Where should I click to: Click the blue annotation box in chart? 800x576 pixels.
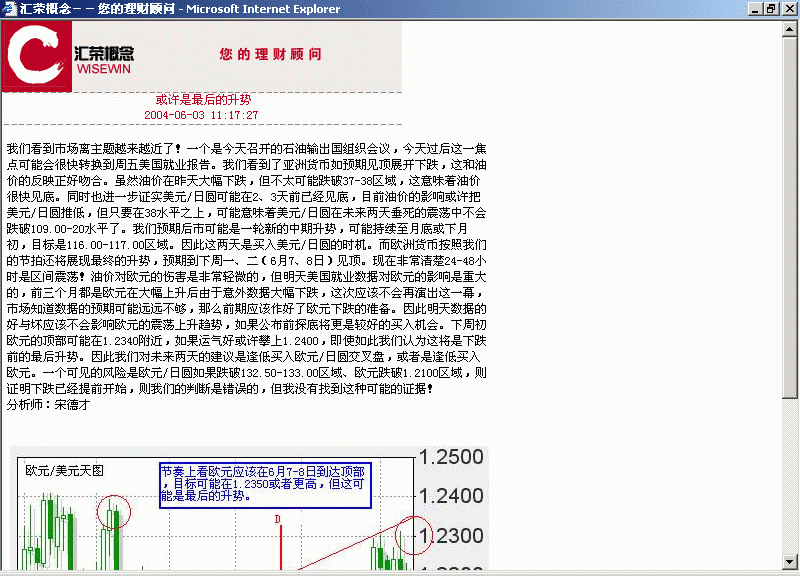[265, 485]
